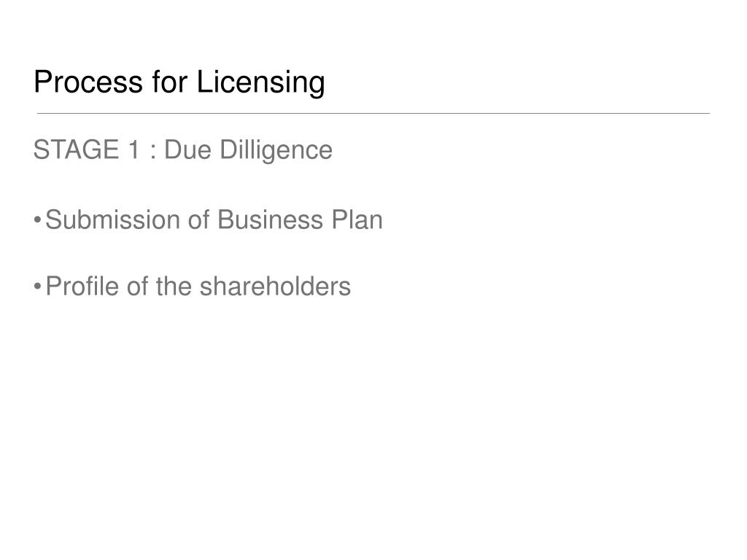Click the misspelled word "Dilligence"

click(x=276, y=152)
